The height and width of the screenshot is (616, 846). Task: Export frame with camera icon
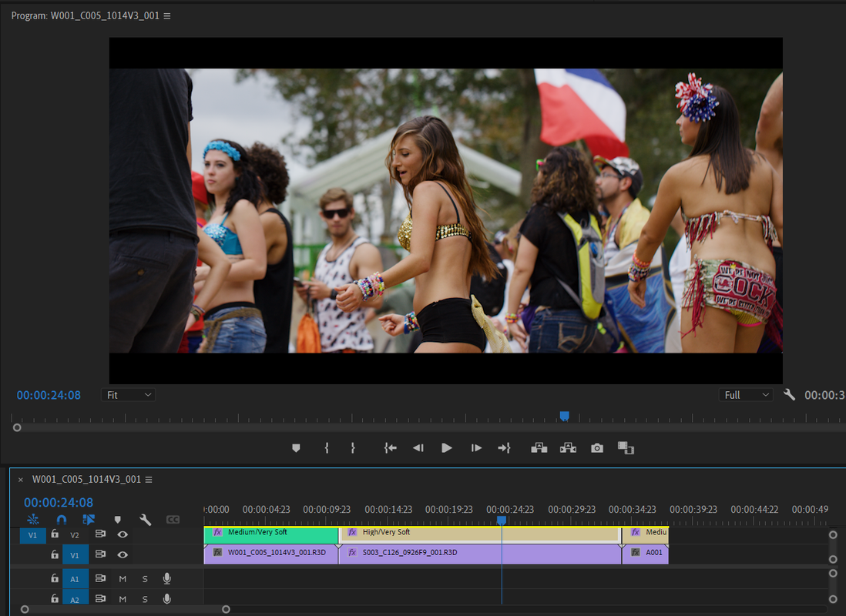pos(596,447)
